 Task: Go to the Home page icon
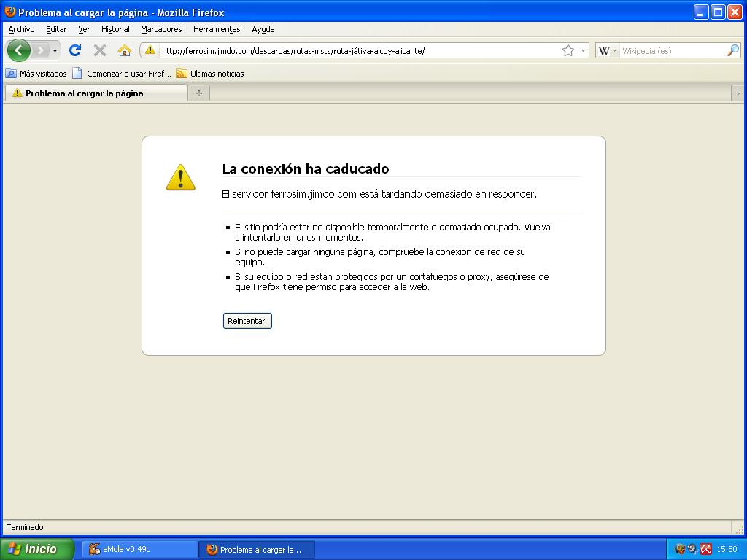(x=125, y=50)
